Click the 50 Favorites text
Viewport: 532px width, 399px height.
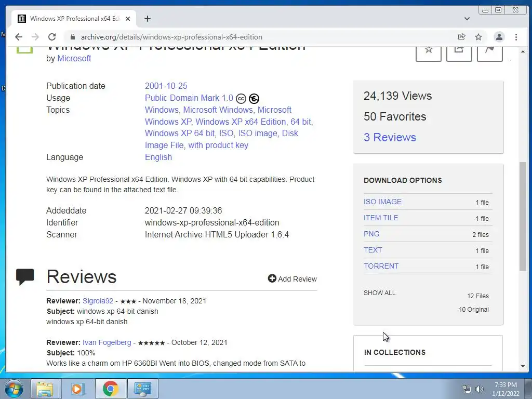pos(395,117)
